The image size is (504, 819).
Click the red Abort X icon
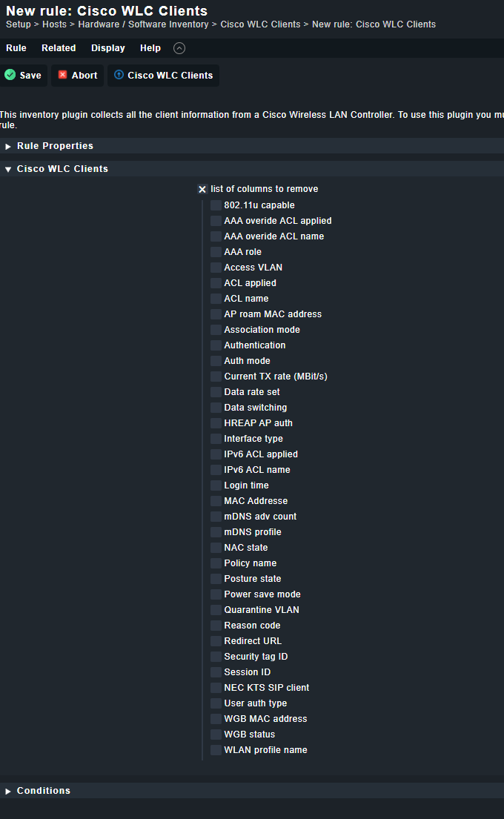coord(63,75)
